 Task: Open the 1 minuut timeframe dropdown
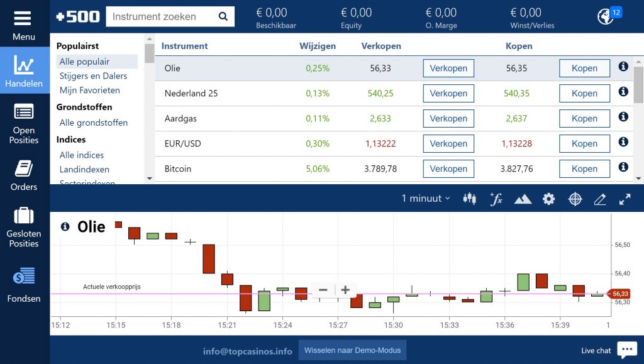tap(426, 199)
